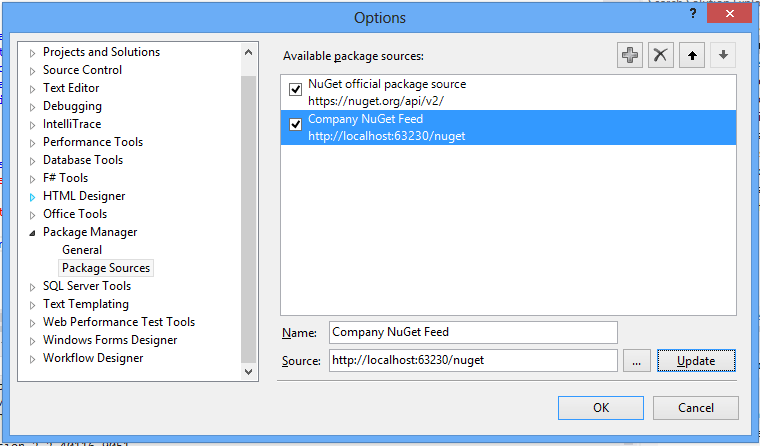Add a new package source (plus icon)
760x446 pixels.
click(x=630, y=56)
